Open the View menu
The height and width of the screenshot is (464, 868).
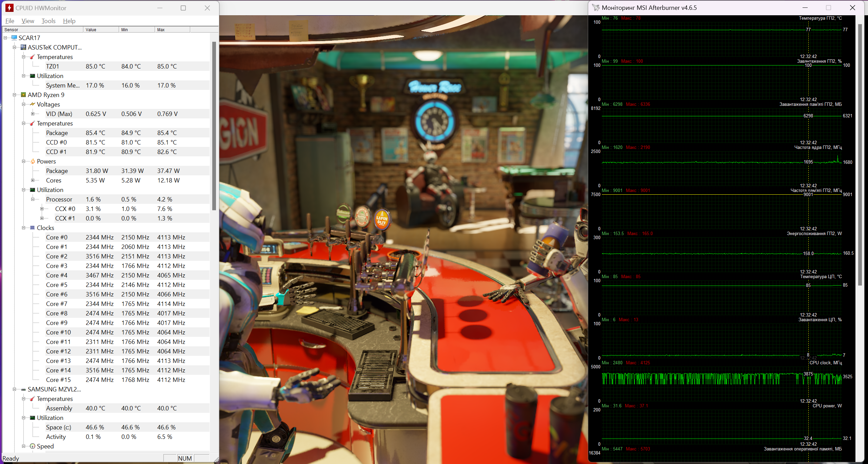coord(28,21)
